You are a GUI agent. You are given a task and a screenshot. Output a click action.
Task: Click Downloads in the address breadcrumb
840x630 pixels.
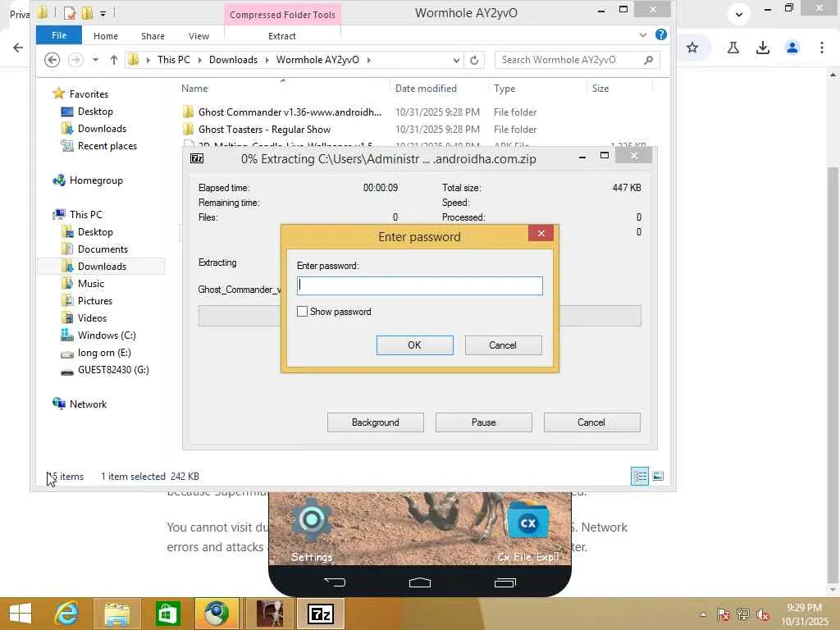233,59
